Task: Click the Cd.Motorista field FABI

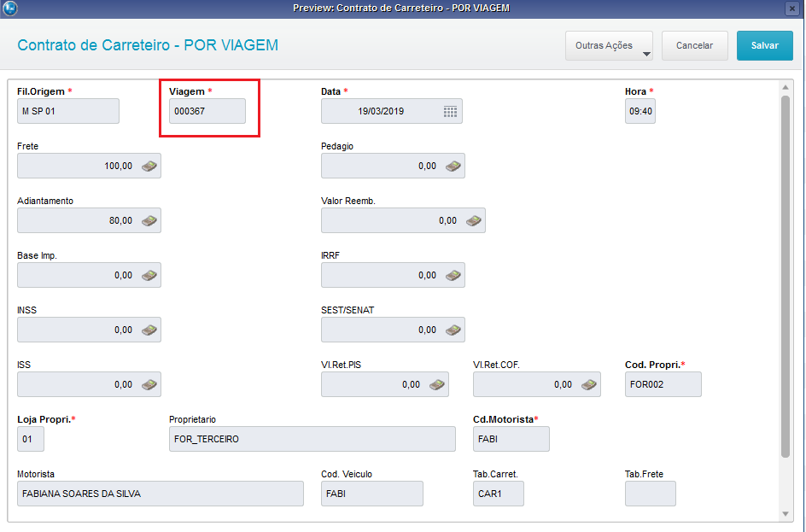Action: pyautogui.click(x=511, y=440)
